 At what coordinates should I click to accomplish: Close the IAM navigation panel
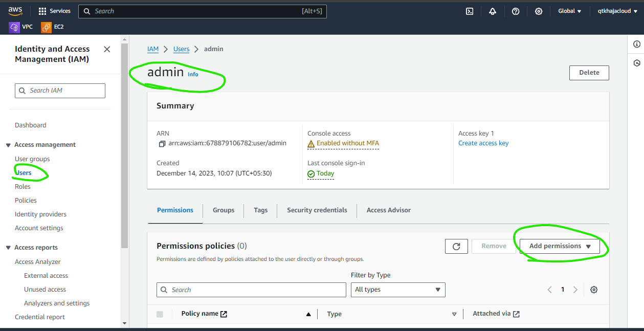(x=107, y=49)
